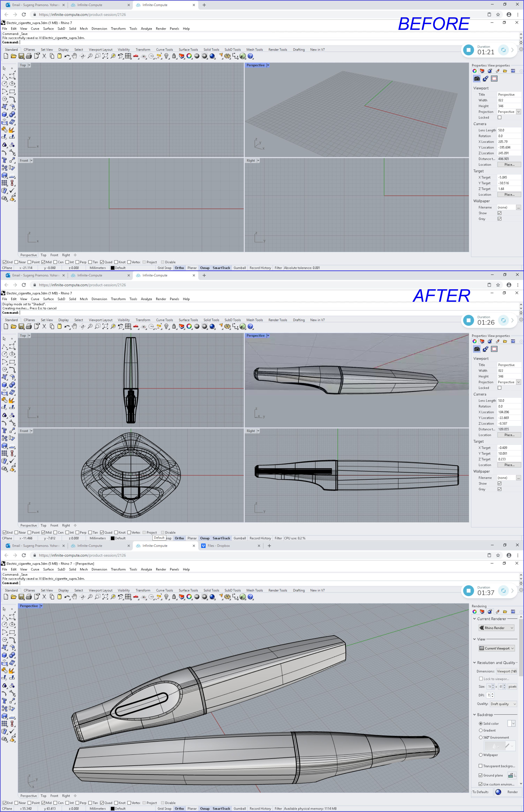Click blue render sphere icon in bottom toolbar
524x812 pixels.
pos(212,597)
